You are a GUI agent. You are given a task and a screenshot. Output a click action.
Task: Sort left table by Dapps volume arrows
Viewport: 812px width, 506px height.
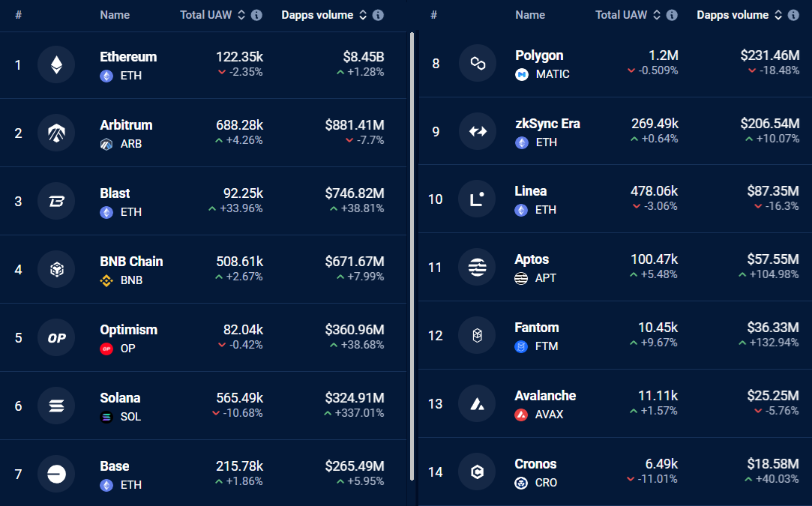pos(363,15)
